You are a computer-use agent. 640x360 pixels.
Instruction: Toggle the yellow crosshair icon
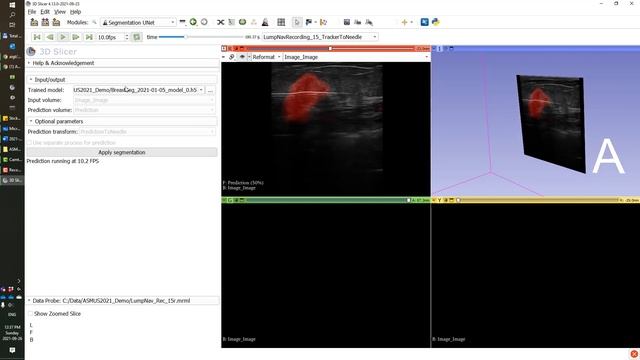[x=404, y=22]
